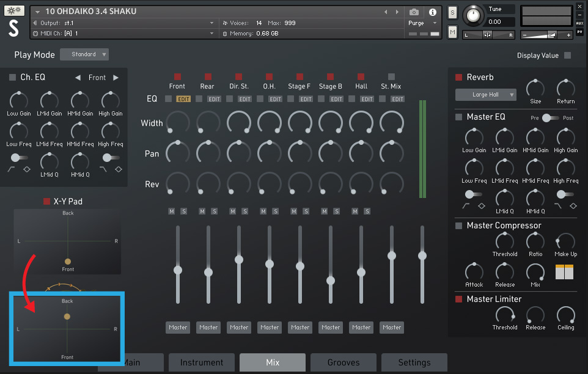
Task: Click the Reverb Size knob
Action: tap(535, 89)
